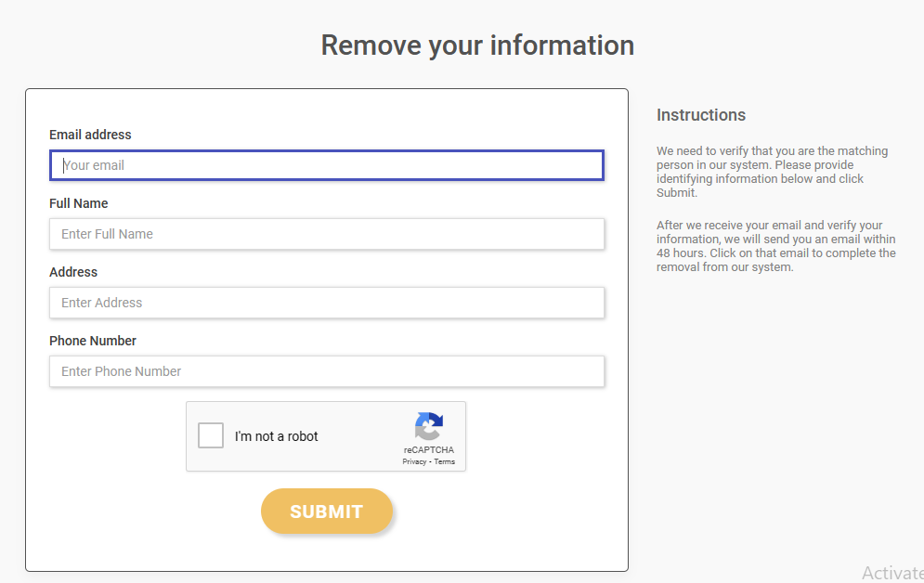Click the 'After we receive your email' paragraph
This screenshot has height=583, width=924.
[x=776, y=246]
